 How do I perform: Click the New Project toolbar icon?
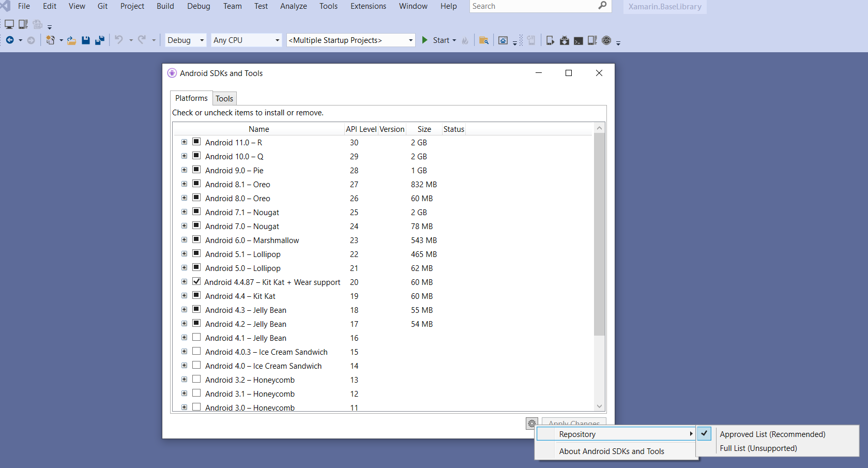coord(50,40)
